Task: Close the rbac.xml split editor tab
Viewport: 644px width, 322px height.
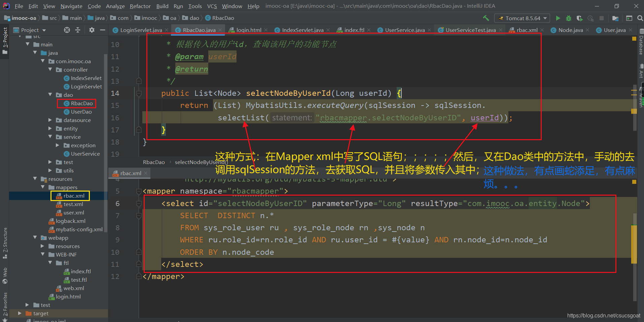Action: coord(146,173)
